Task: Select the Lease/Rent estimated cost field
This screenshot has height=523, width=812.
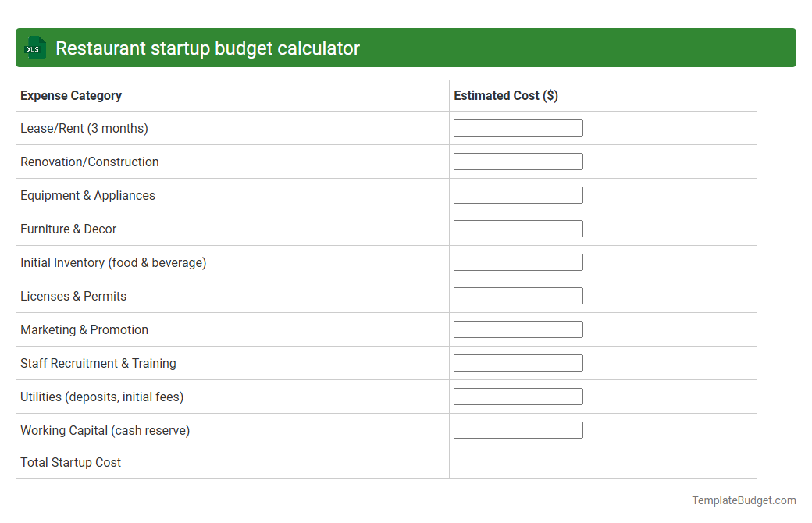Action: pyautogui.click(x=518, y=127)
